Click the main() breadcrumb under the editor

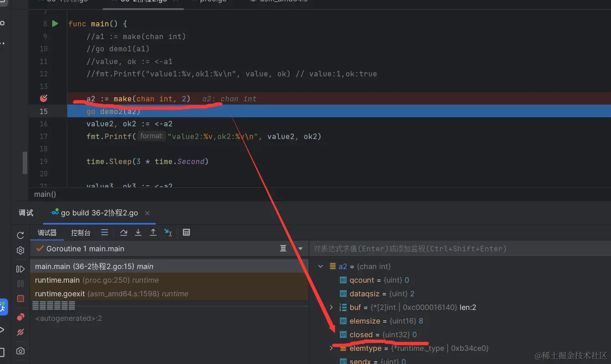[x=45, y=194]
